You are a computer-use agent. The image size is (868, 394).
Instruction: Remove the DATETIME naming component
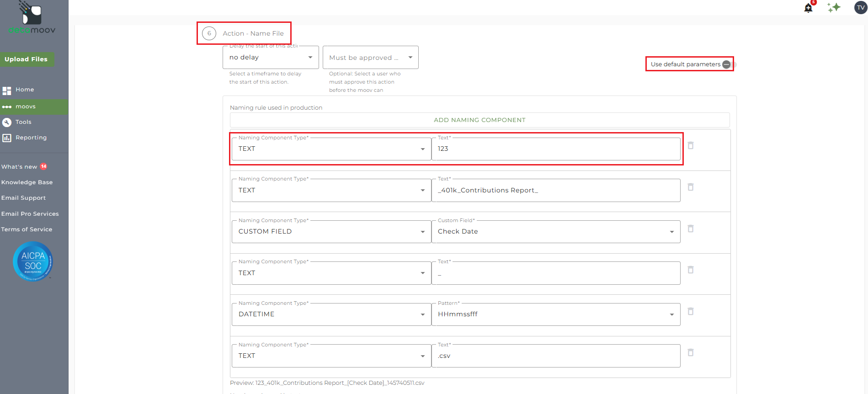click(x=691, y=311)
